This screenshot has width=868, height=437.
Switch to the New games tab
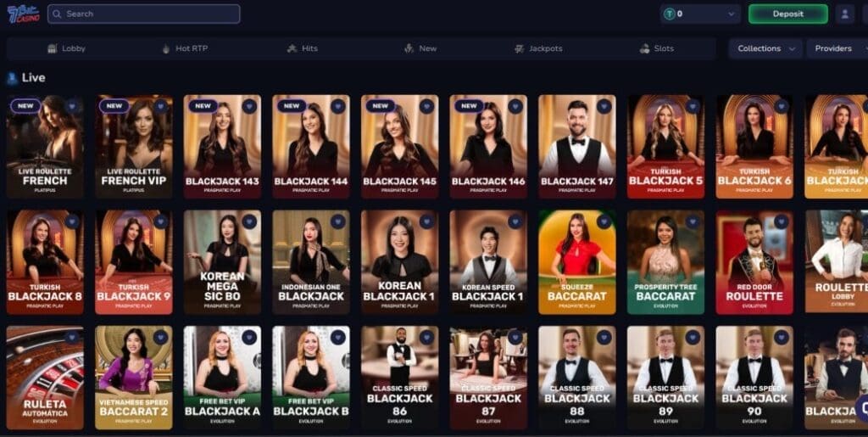pyautogui.click(x=420, y=48)
